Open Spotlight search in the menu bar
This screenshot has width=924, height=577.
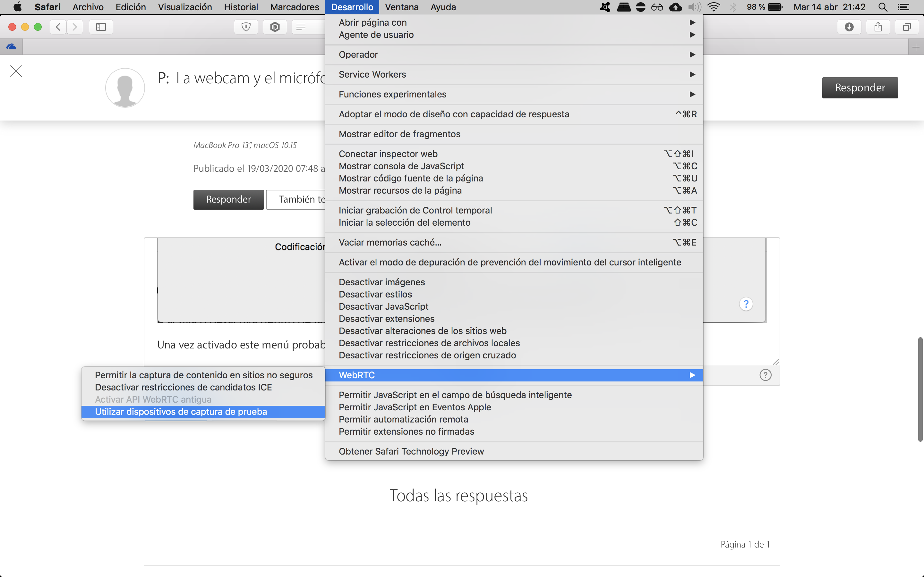(882, 7)
